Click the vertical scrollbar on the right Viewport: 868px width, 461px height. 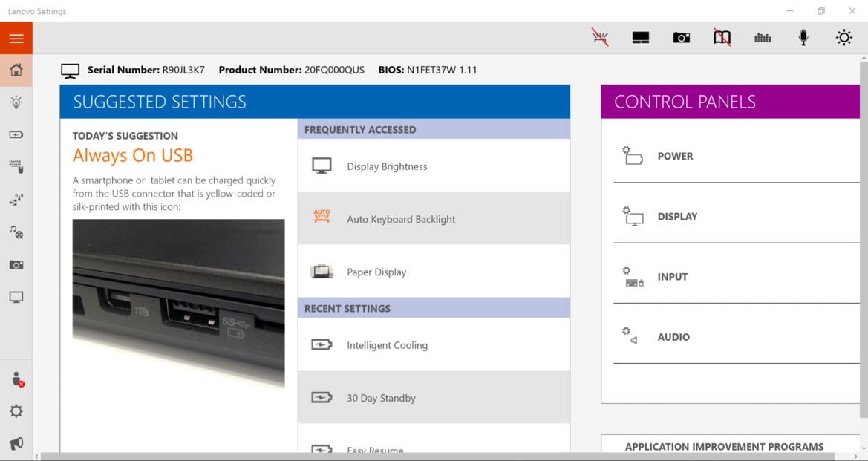click(x=864, y=241)
